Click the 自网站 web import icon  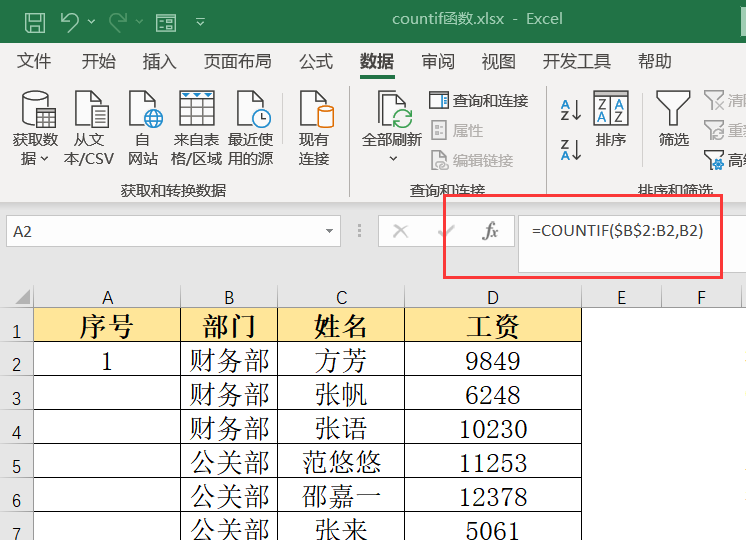tap(145, 109)
